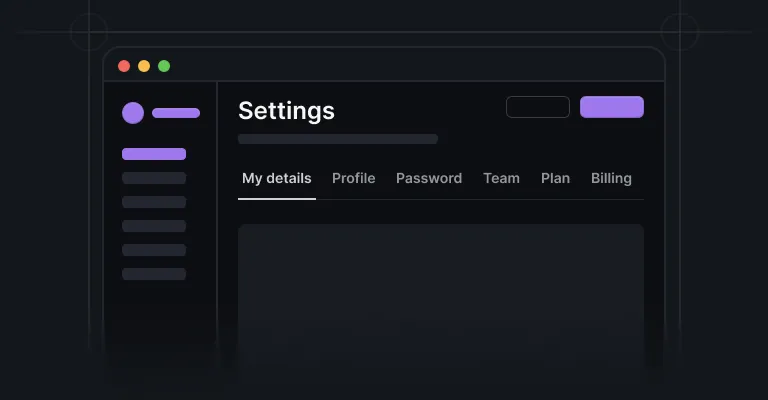Click the green maximize window dot

[x=164, y=66]
